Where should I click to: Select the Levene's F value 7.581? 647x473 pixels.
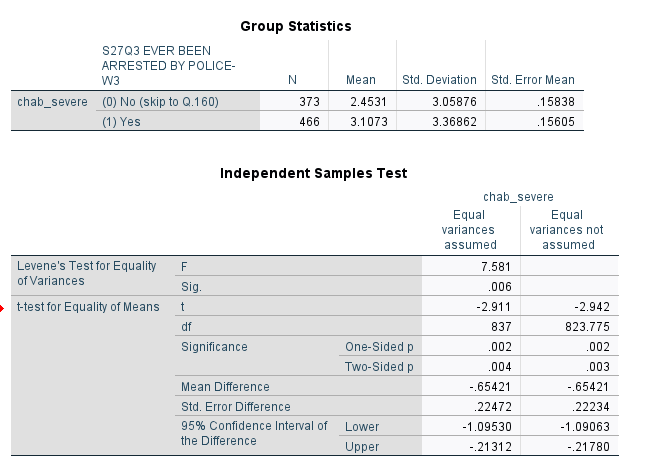(x=496, y=267)
